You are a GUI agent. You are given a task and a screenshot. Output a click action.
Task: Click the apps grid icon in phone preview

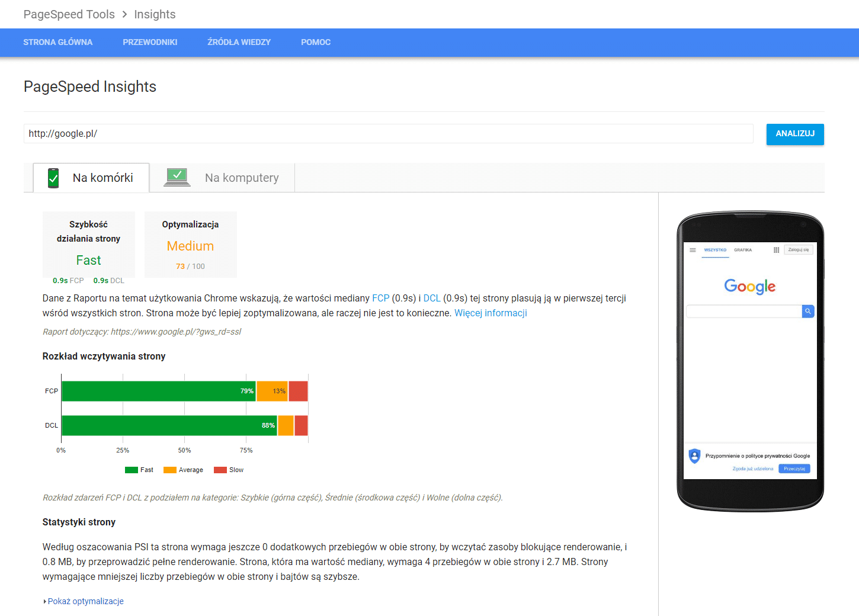point(776,250)
